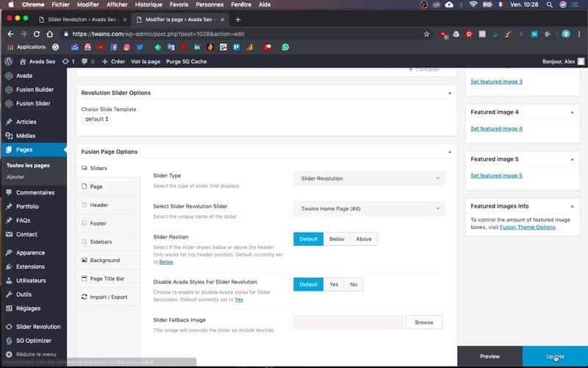The height and width of the screenshot is (368, 588).
Task: Click the browser reload icon
Action: click(x=36, y=34)
